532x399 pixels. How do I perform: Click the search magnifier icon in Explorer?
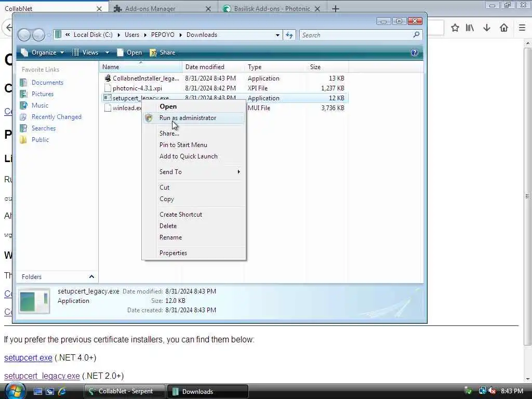[416, 35]
